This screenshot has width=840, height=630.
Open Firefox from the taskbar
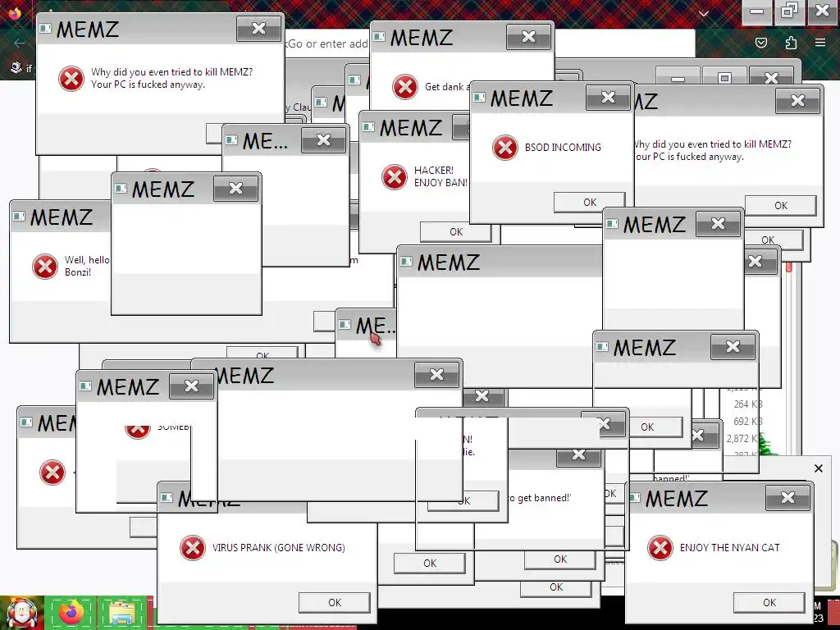pos(71,613)
